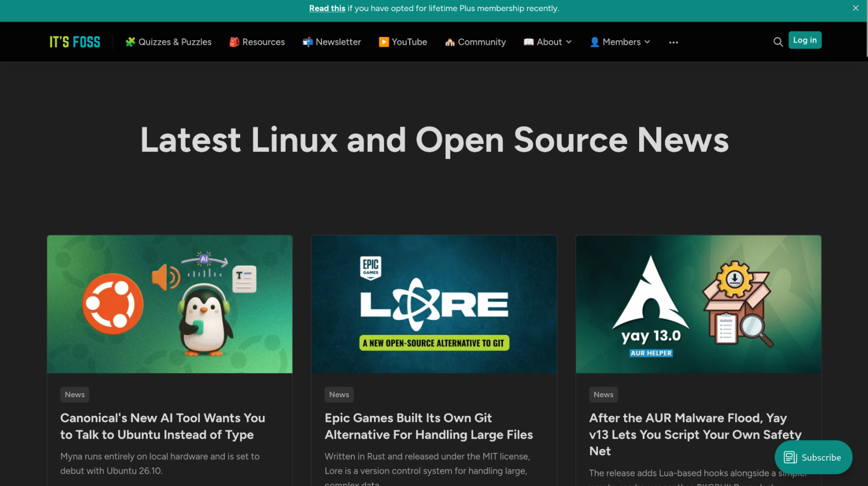This screenshot has height=486, width=868.
Task: Click the play icon beside YouTube
Action: click(383, 42)
